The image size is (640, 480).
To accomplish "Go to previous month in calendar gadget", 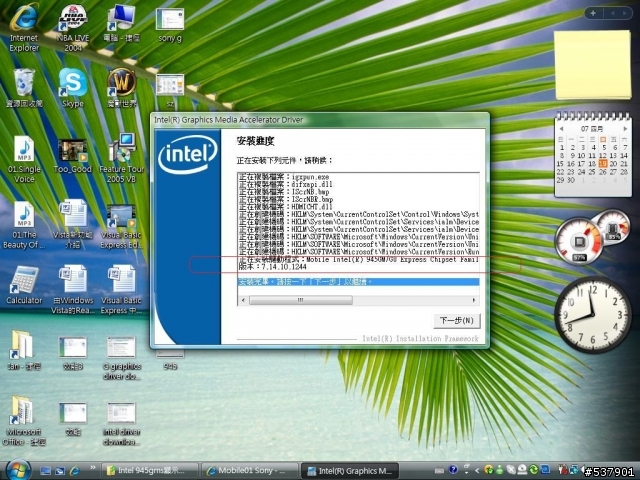I will click(x=562, y=129).
